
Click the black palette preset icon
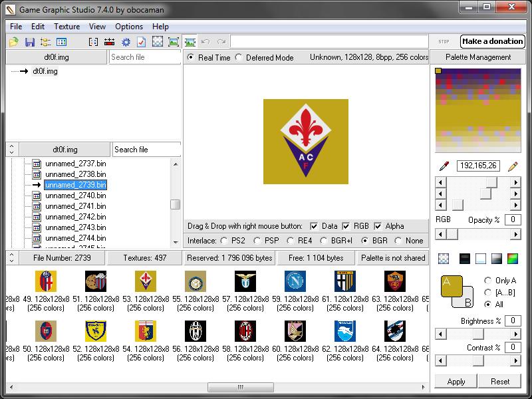[464, 259]
